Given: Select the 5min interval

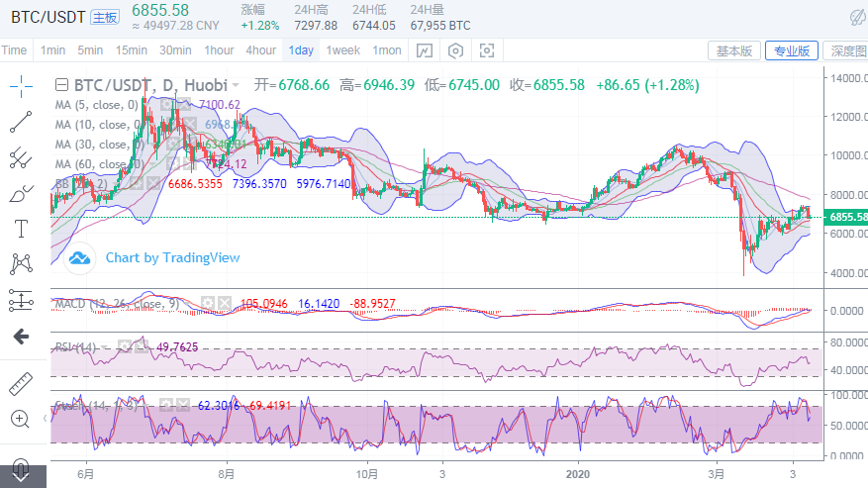Looking at the screenshot, I should 90,50.
